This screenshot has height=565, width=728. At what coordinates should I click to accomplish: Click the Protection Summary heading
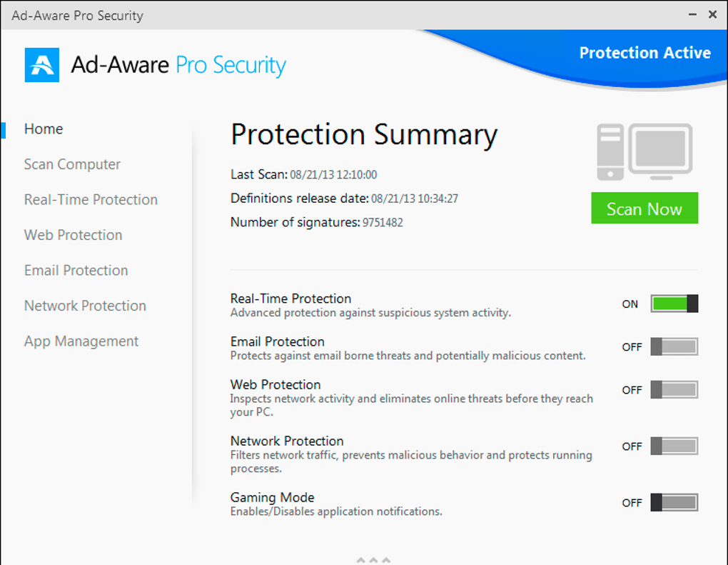(364, 135)
